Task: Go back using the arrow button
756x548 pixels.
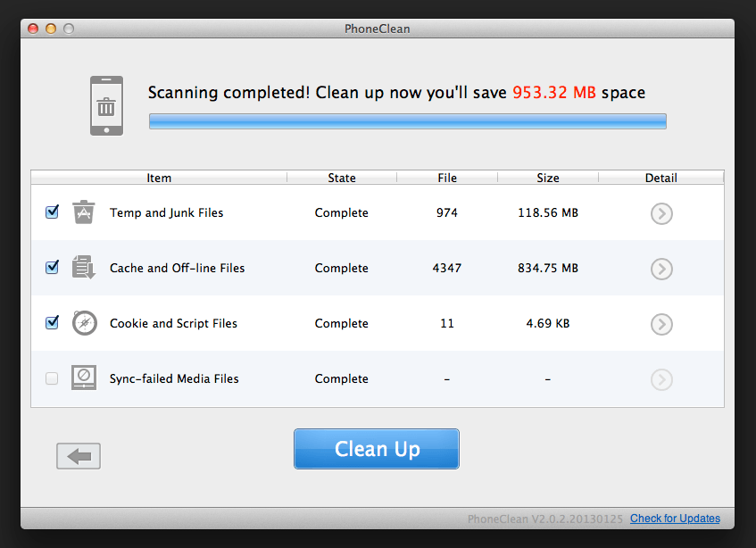Action: [x=79, y=456]
